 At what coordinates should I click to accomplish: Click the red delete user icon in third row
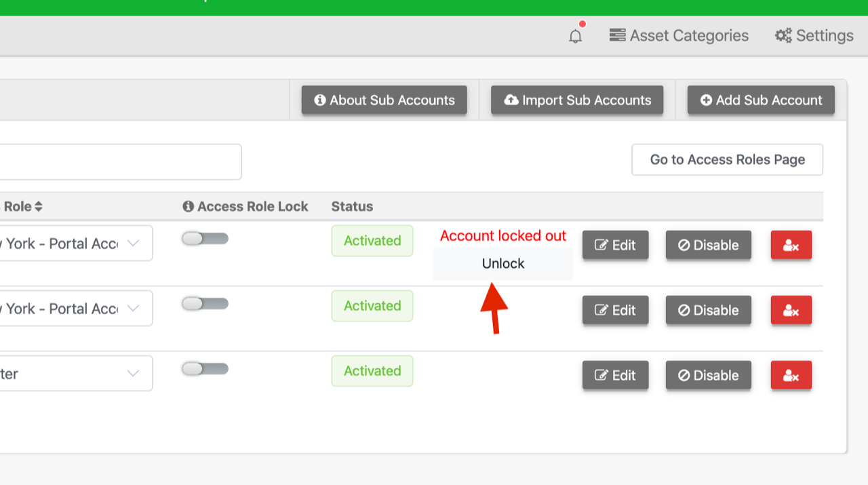point(791,375)
